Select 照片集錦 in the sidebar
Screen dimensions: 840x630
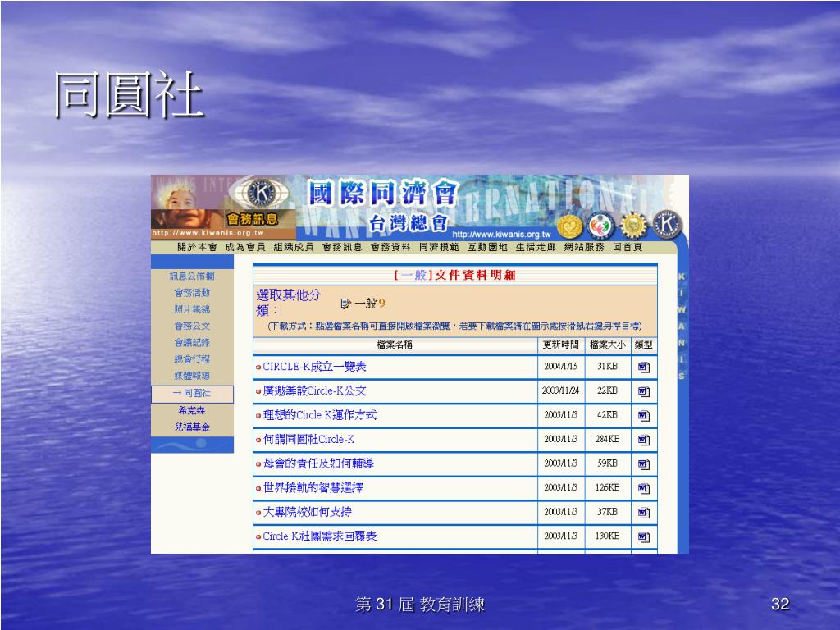tap(192, 309)
